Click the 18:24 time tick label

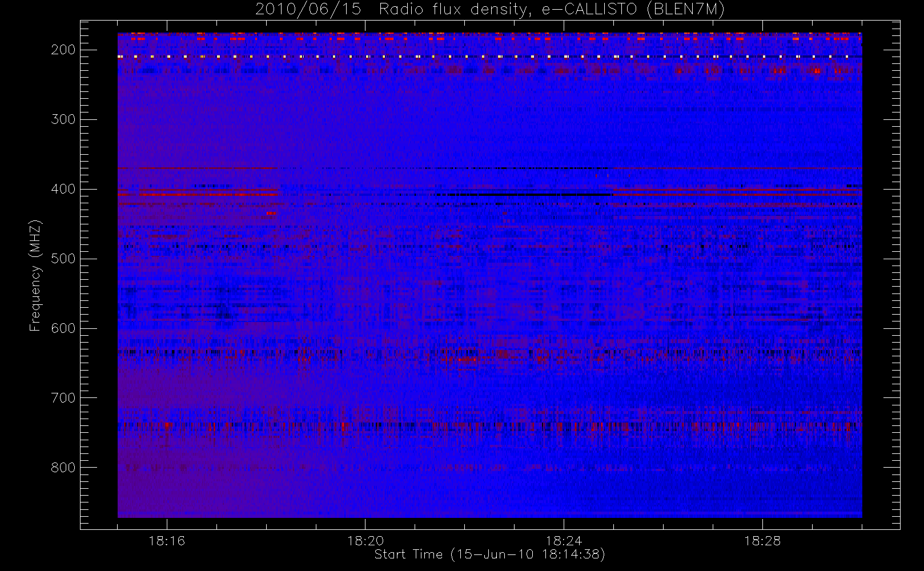tap(564, 540)
